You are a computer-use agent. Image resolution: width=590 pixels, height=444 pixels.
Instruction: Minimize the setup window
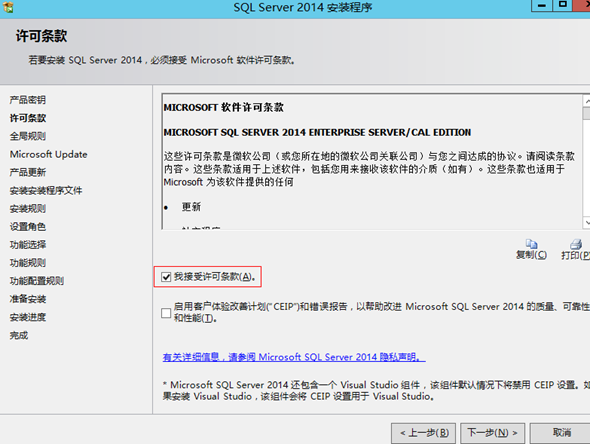(542, 5)
